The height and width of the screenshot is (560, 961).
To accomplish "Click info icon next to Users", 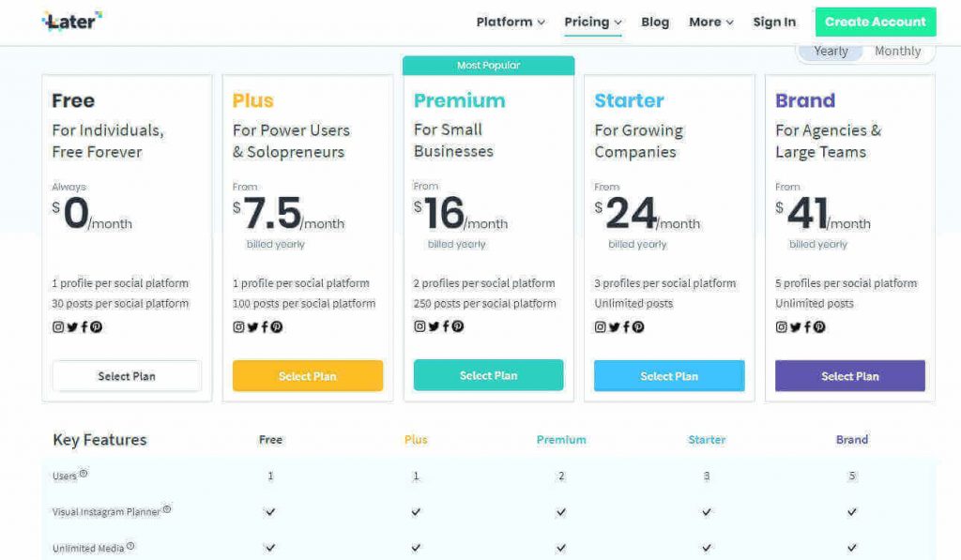I will click(x=84, y=474).
